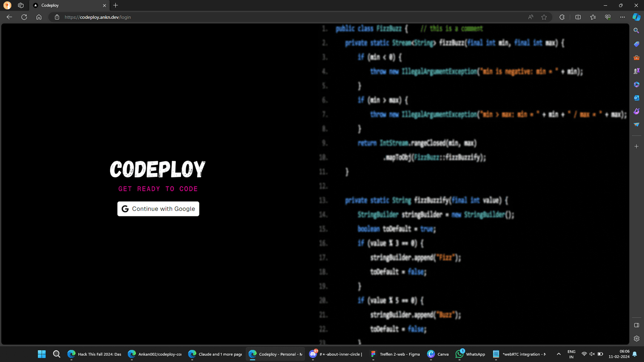Viewport: 644px width, 362px height.
Task: Open Treffen 2-web Figma taskbar window
Action: (395, 354)
